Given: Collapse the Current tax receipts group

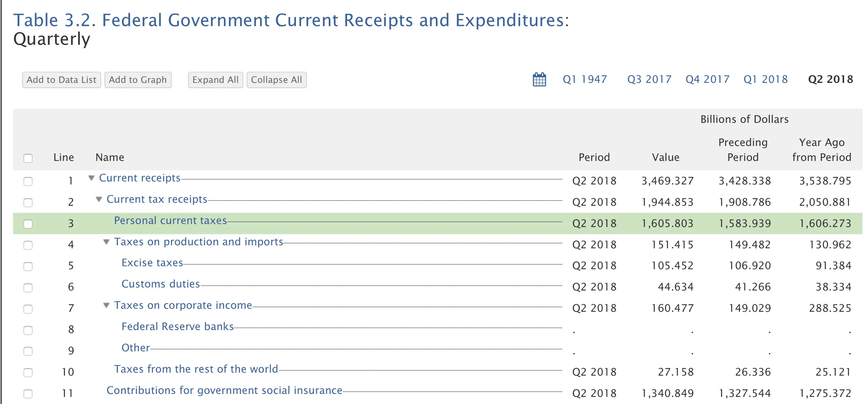Looking at the screenshot, I should point(99,199).
